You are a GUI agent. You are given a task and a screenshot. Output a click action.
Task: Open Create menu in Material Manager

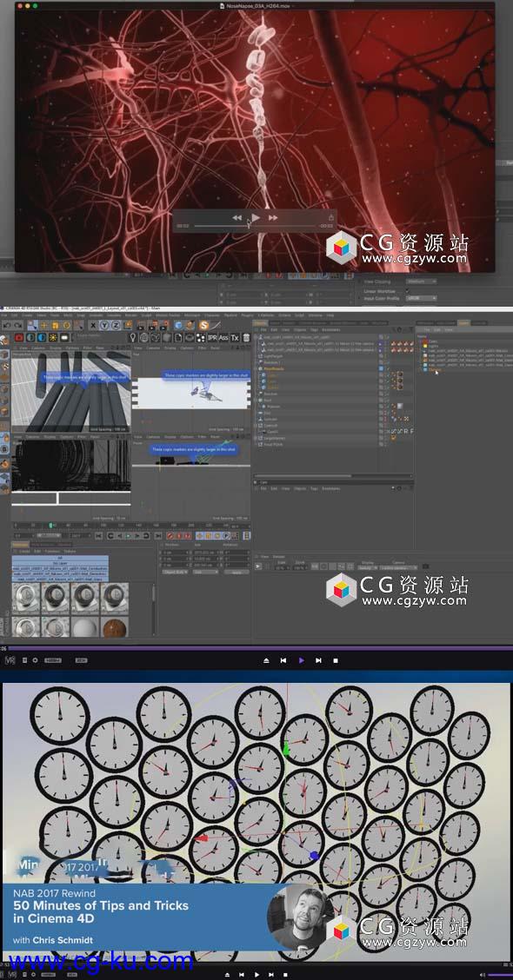pos(24,551)
